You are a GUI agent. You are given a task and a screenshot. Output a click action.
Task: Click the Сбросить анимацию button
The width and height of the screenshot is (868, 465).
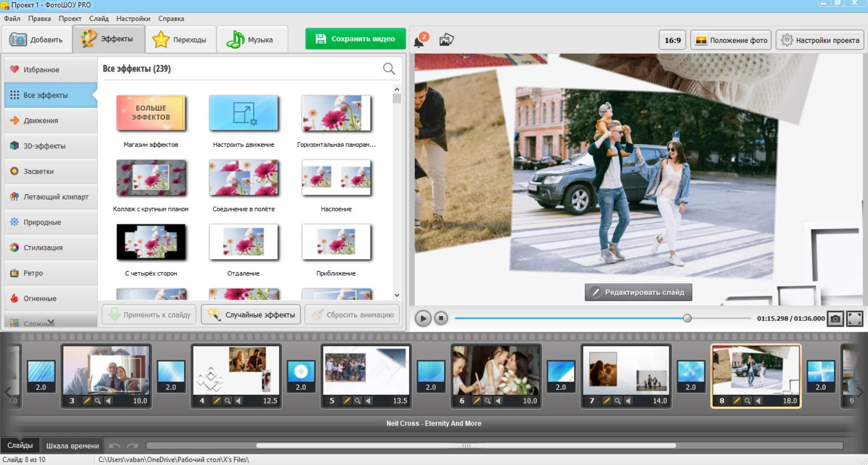point(352,315)
